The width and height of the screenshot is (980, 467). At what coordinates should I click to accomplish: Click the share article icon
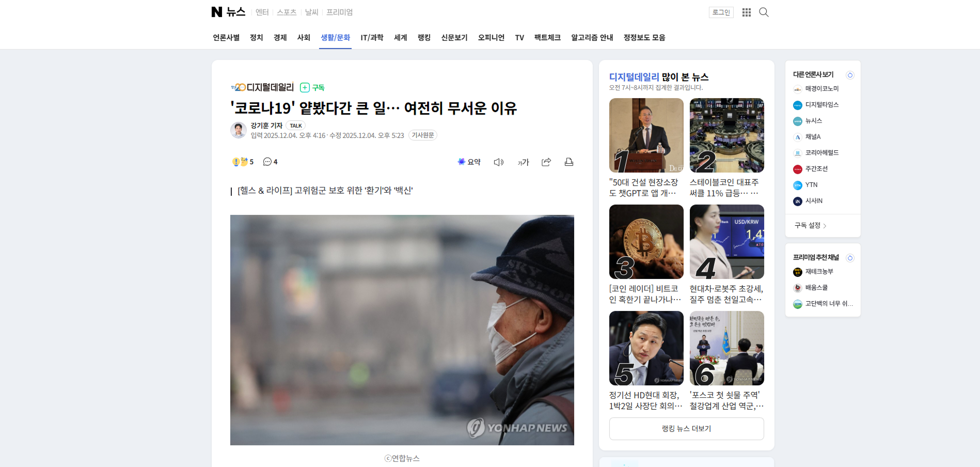click(x=546, y=162)
